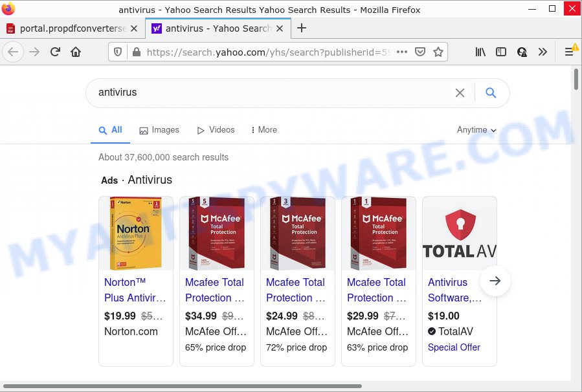The image size is (582, 392).
Task: Open tracking protection shield in address bar
Action: tap(118, 52)
